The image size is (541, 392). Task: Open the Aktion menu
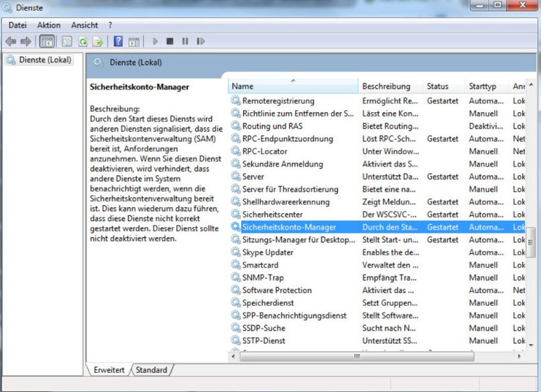pos(49,25)
